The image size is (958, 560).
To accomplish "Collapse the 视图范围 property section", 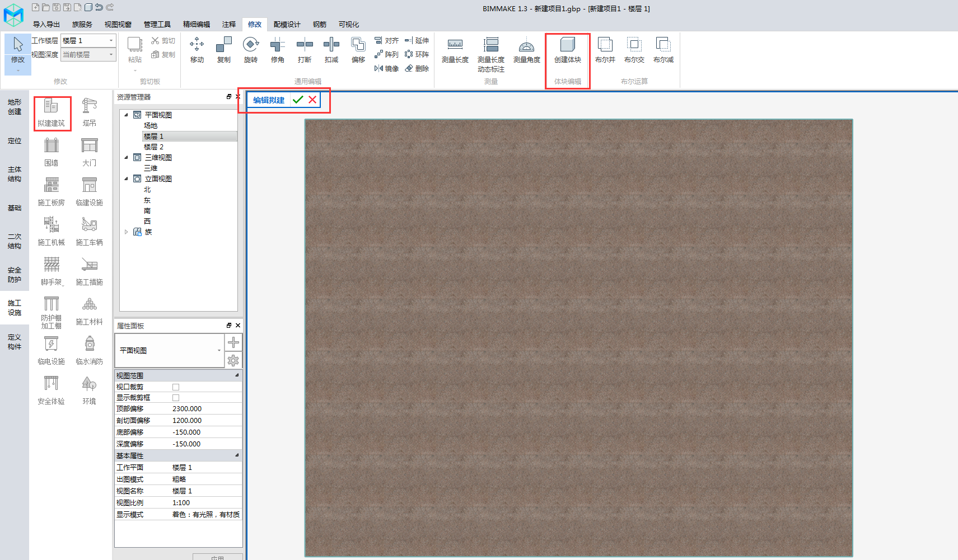I will pyautogui.click(x=237, y=375).
